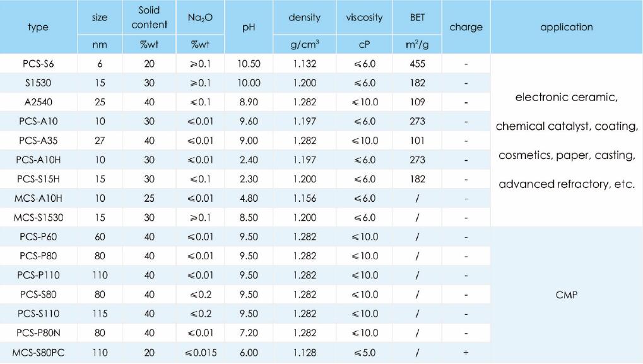Click the pH value 7.20
This screenshot has height=364, width=643.
[249, 333]
